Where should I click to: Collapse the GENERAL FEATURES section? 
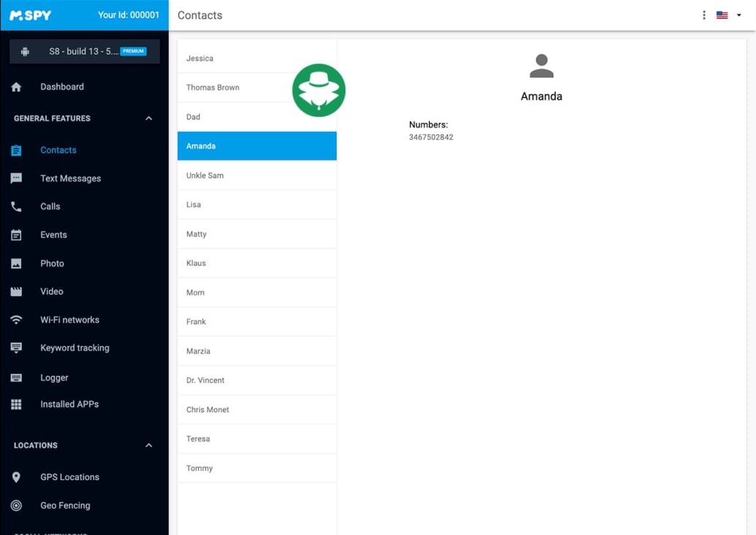coord(149,118)
